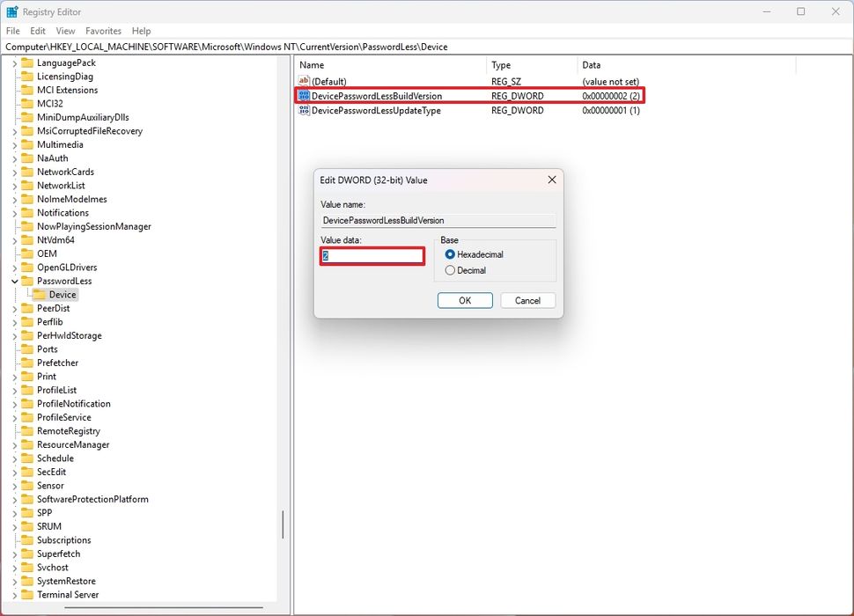The image size is (854, 616).
Task: Click the tree panel vertical scrollbar
Action: pyautogui.click(x=283, y=524)
